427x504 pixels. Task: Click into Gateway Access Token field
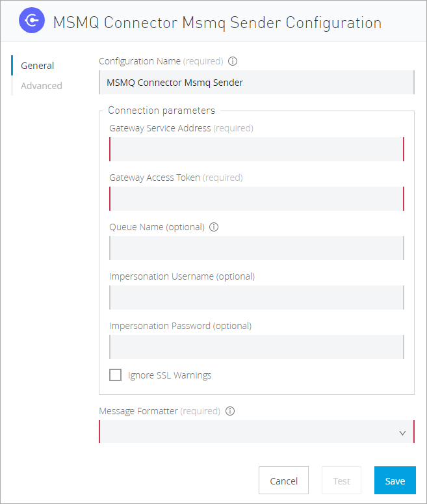point(256,199)
